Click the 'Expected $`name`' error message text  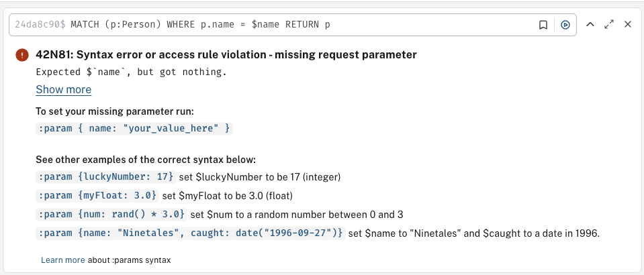[131, 72]
